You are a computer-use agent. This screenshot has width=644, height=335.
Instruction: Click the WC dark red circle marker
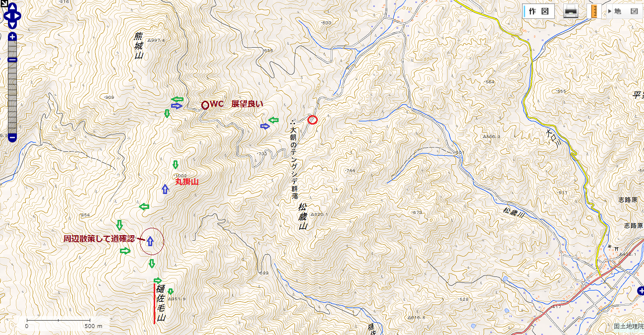205,105
